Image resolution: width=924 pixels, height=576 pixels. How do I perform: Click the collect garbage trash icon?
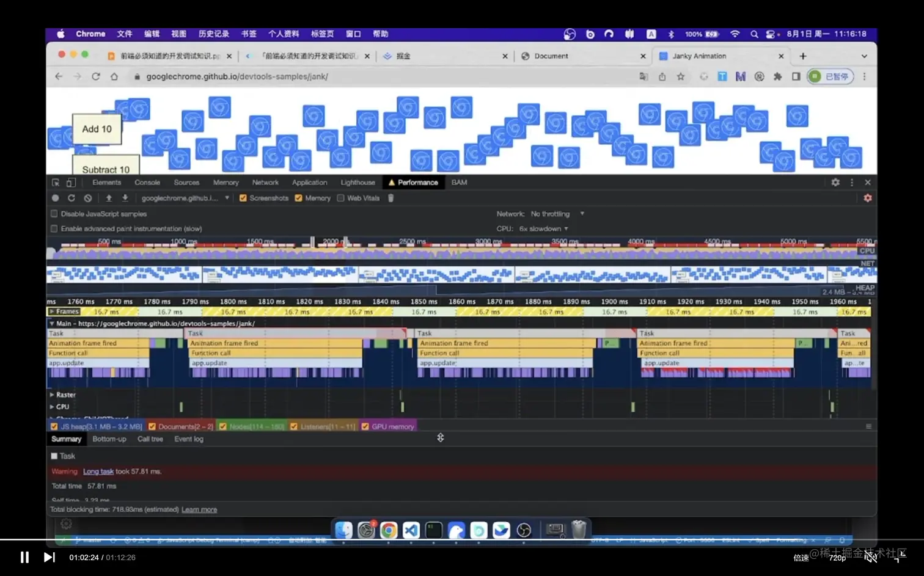tap(391, 198)
